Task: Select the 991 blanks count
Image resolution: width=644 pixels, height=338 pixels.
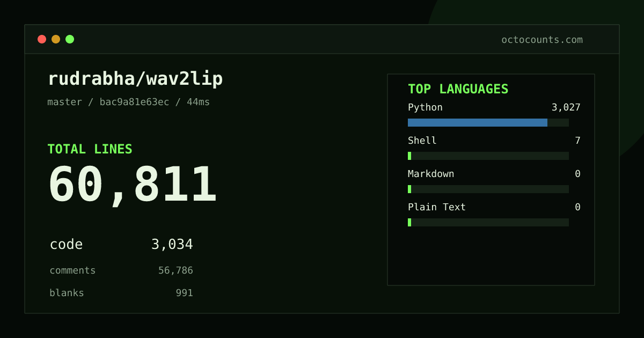Action: [184, 293]
